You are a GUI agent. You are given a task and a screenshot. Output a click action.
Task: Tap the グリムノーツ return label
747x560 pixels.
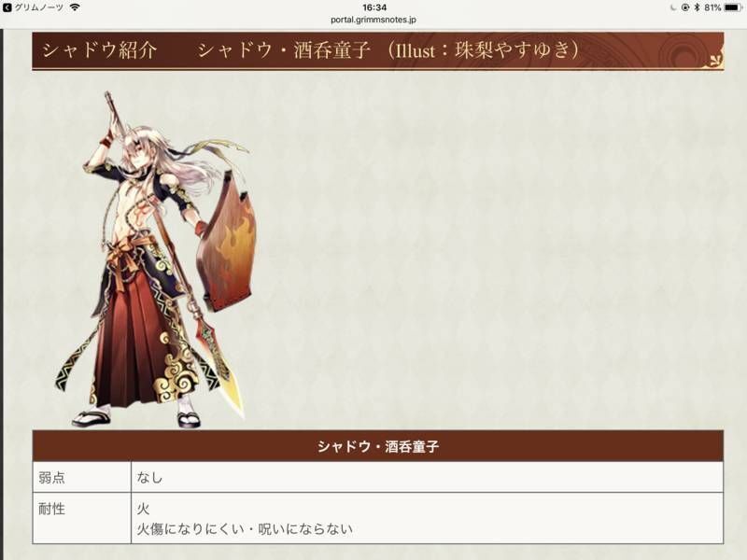(39, 7)
